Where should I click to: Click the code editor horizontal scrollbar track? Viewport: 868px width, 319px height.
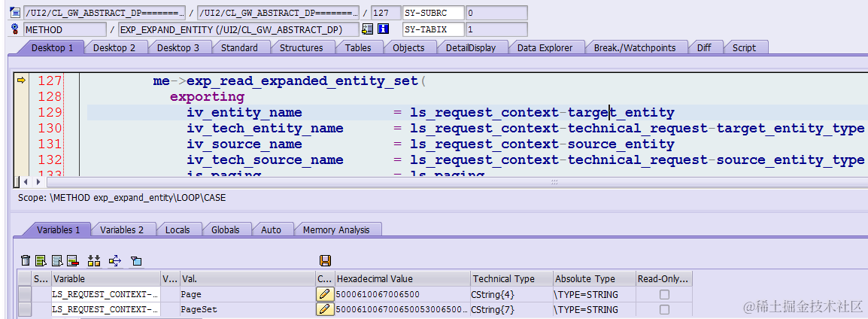[x=457, y=182]
